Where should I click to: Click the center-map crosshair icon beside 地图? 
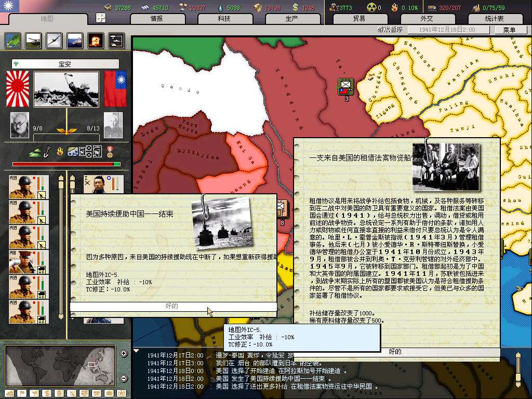(101, 18)
